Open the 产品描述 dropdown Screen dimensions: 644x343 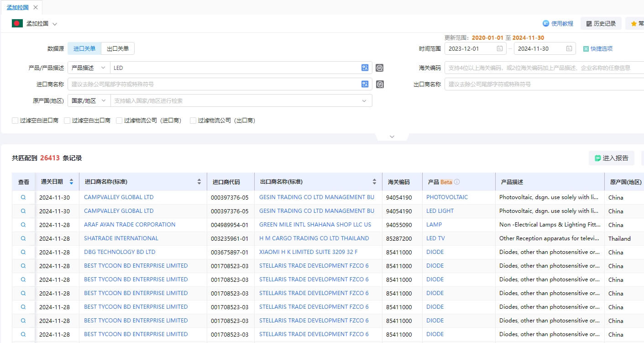(x=89, y=68)
